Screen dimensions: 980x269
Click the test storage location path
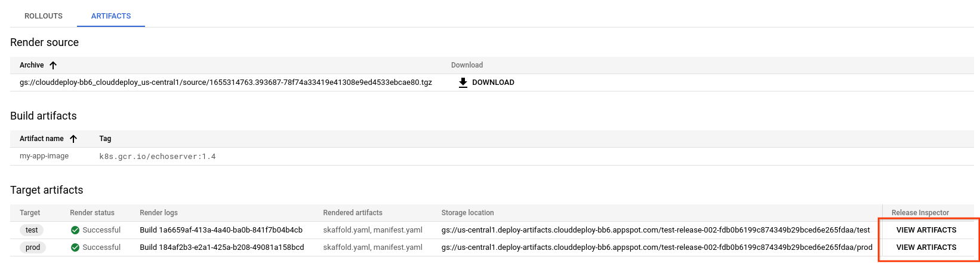(655, 230)
